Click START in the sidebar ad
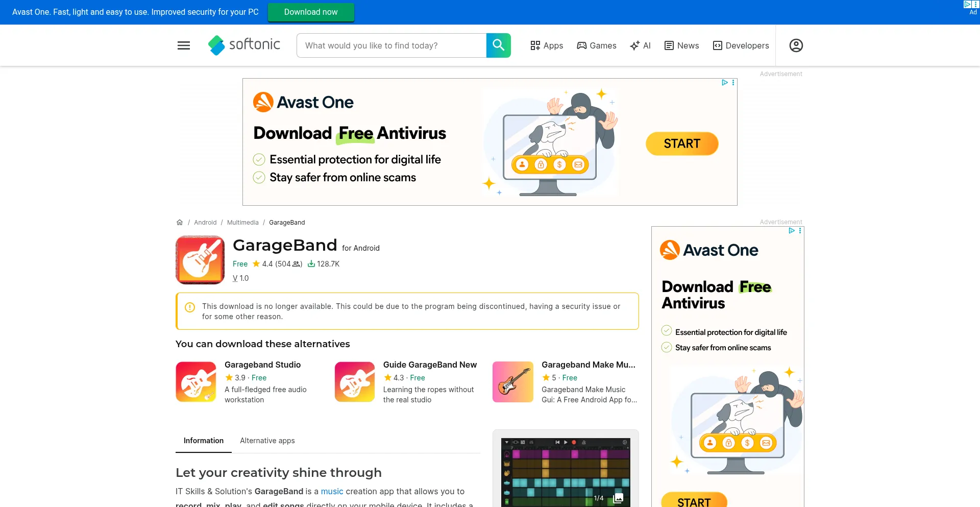Viewport: 980px width, 507px height. pyautogui.click(x=694, y=500)
